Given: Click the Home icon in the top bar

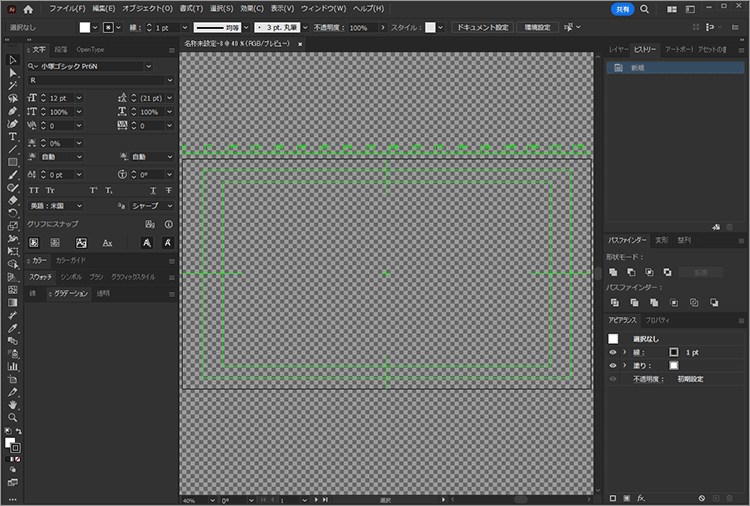Looking at the screenshot, I should [x=28, y=8].
